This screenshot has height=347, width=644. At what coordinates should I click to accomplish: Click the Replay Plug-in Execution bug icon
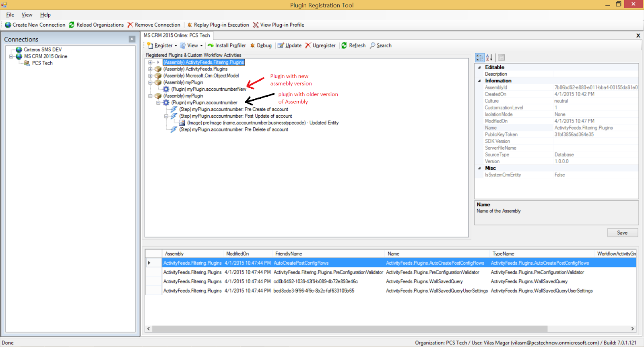point(190,25)
